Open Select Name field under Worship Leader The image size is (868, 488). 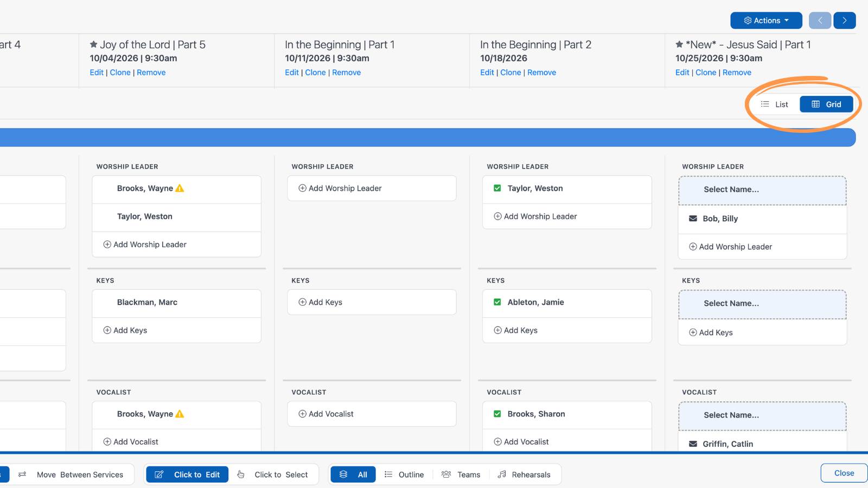point(762,190)
